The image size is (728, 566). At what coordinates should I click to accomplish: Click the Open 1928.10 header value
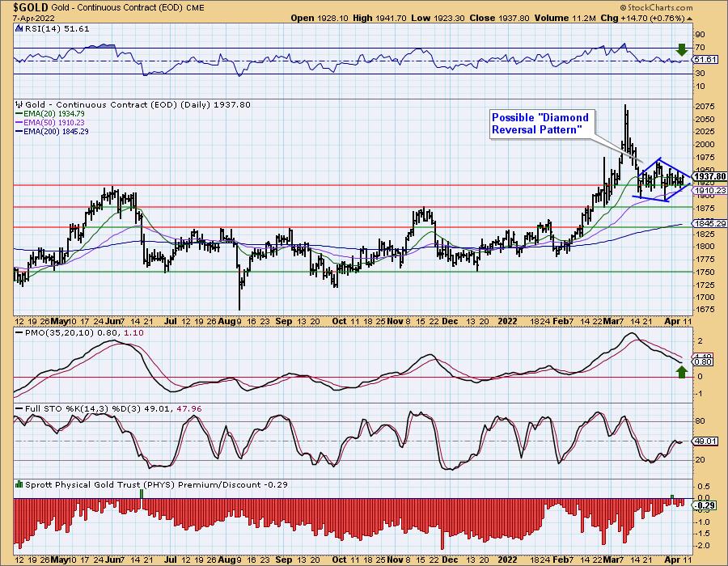click(320, 18)
